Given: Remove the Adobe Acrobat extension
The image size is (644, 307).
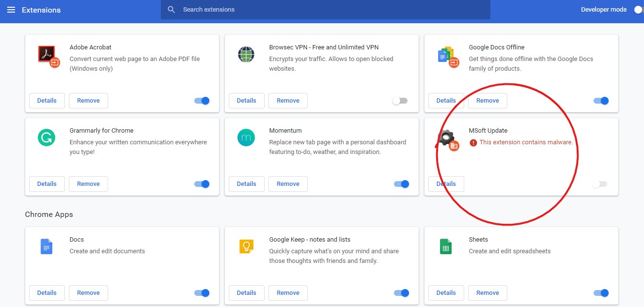Looking at the screenshot, I should (88, 101).
